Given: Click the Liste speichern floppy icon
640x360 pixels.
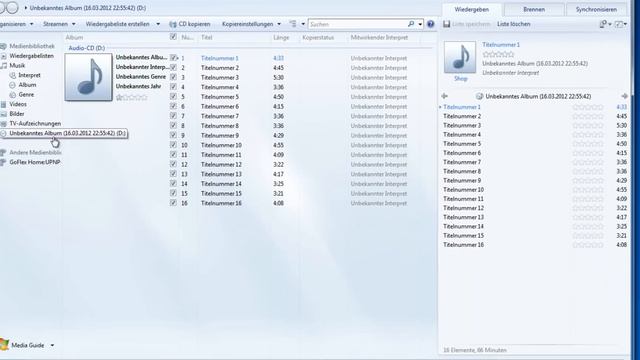Looking at the screenshot, I should (x=447, y=24).
